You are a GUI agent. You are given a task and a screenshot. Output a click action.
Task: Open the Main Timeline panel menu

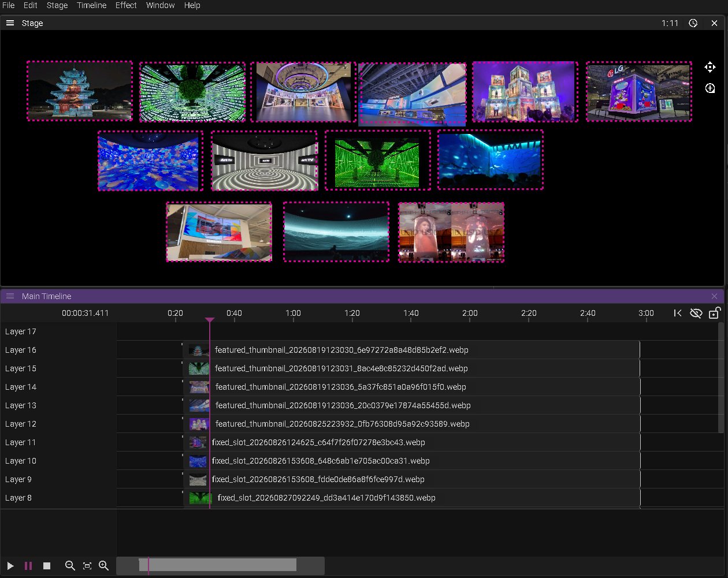(x=10, y=296)
